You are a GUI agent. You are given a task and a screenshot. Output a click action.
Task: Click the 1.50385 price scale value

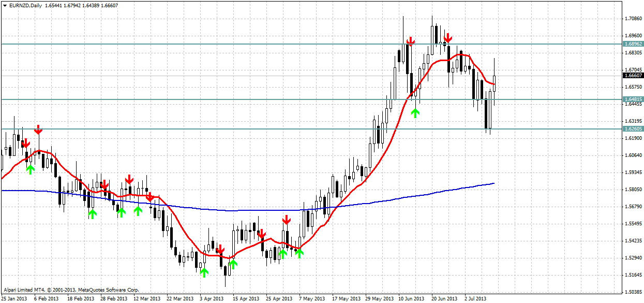pyautogui.click(x=633, y=292)
